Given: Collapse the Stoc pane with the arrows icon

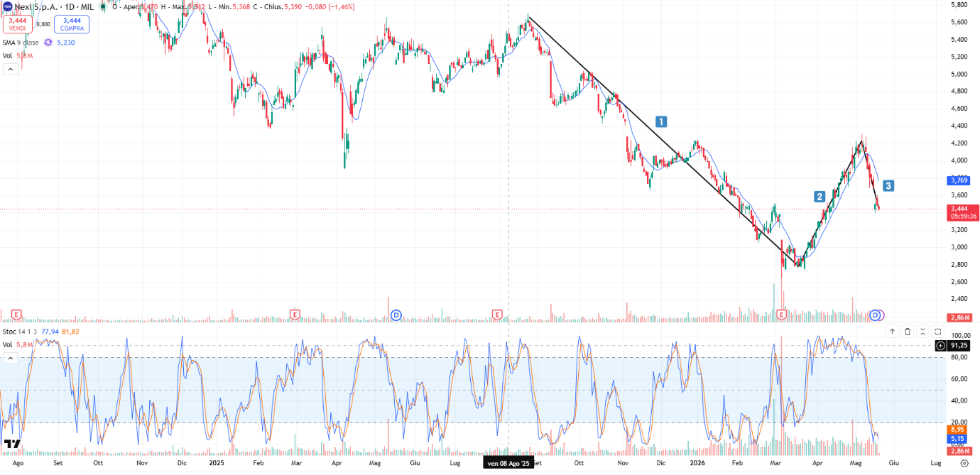Looking at the screenshot, I should click(x=922, y=332).
